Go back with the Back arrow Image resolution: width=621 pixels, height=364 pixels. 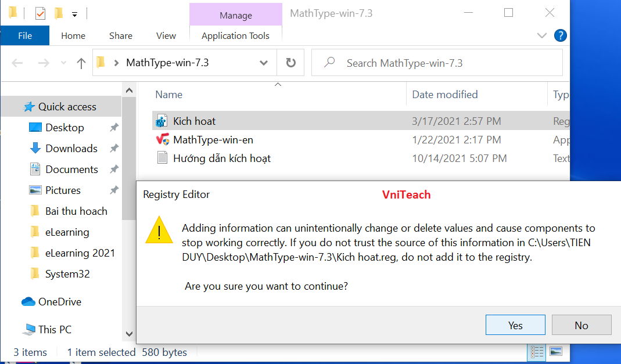(17, 63)
